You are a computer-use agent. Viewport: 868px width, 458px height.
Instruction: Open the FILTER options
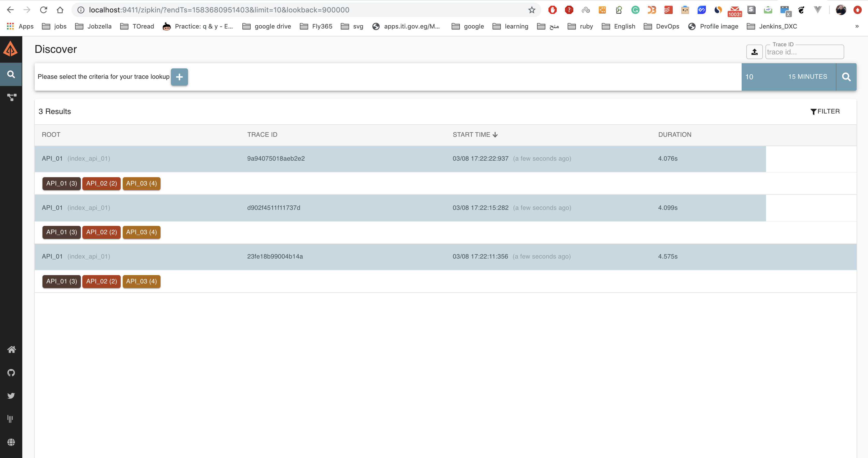point(825,111)
